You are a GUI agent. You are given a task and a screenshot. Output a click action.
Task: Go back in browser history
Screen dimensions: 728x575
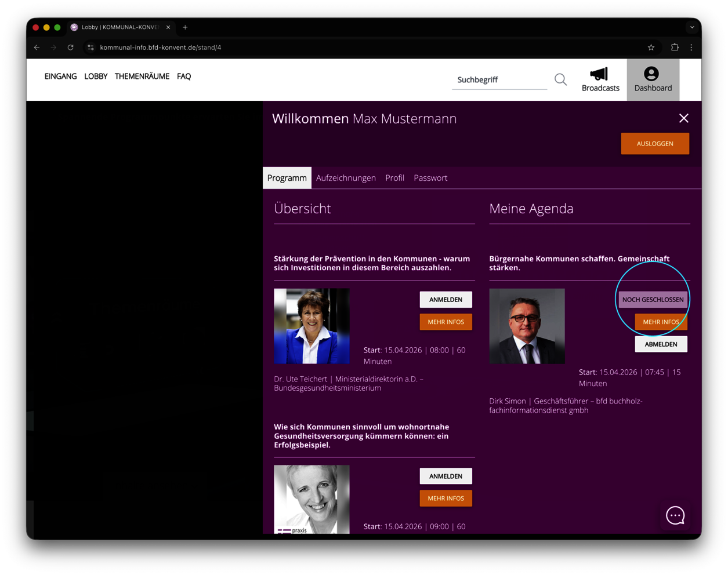(37, 48)
